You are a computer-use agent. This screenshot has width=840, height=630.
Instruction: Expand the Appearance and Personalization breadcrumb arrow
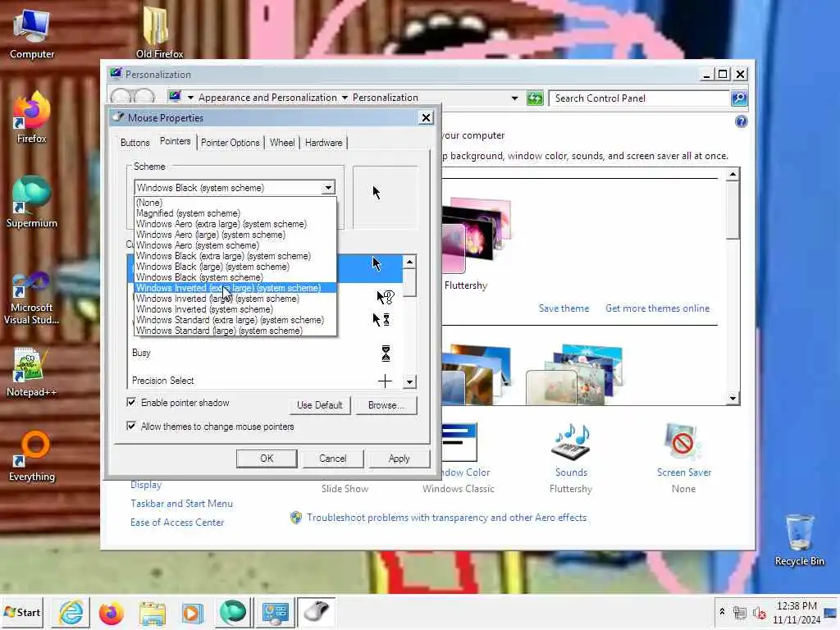[345, 98]
